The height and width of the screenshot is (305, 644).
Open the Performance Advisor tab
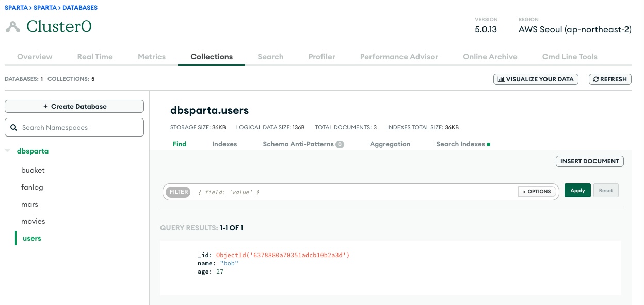click(399, 57)
